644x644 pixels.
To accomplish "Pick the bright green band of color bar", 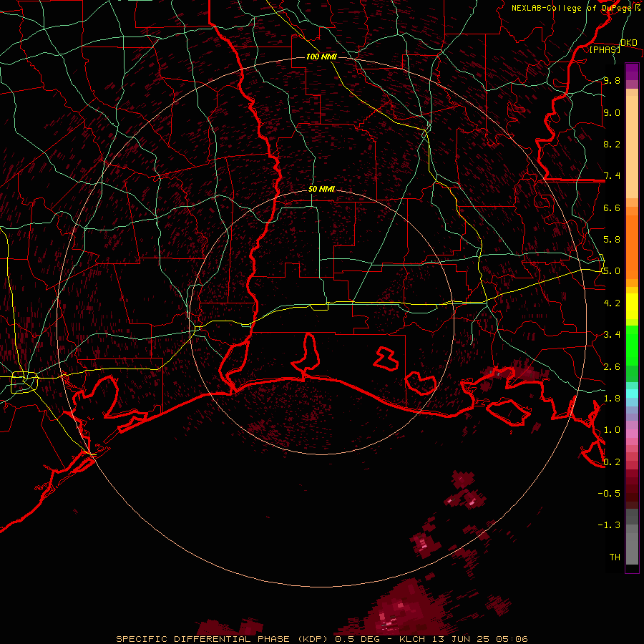I will 632,345.
